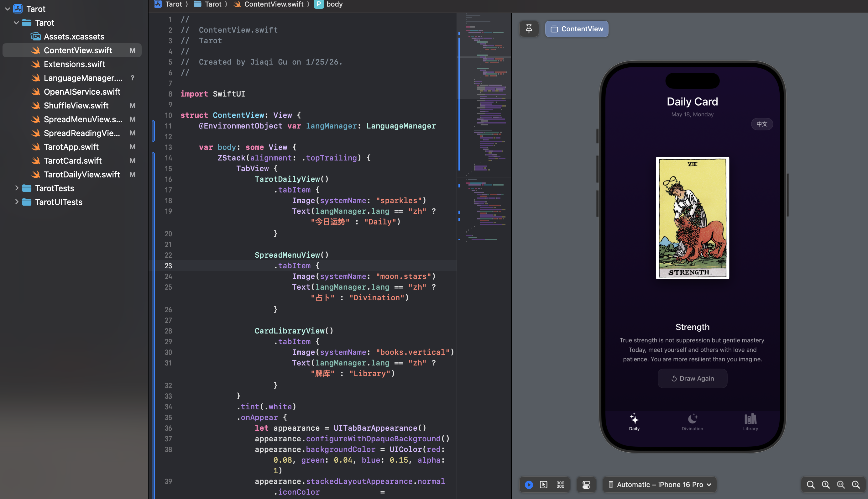Open ShuffleView.swift file icon in navigator
Screen dimensions: 868x499
coord(36,106)
